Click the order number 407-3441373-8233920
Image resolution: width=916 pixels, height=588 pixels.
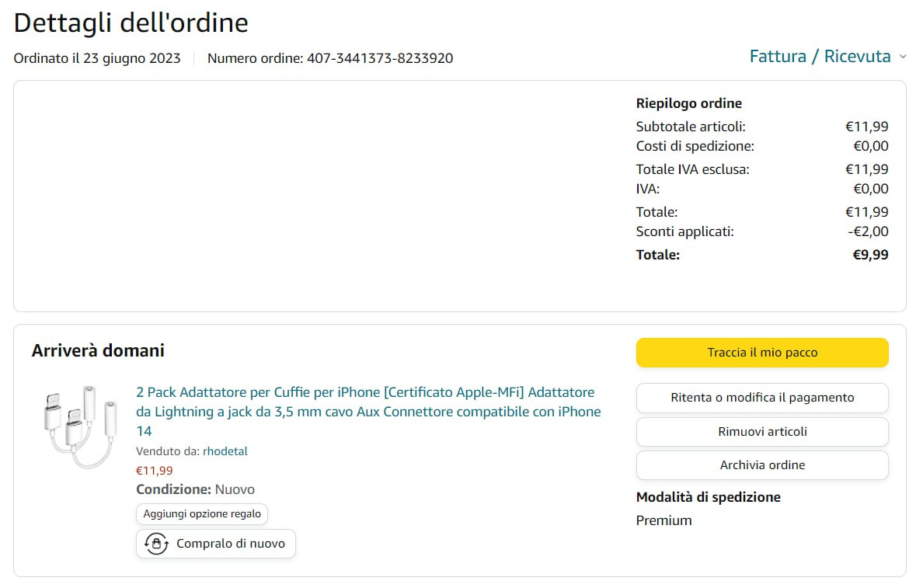click(380, 58)
